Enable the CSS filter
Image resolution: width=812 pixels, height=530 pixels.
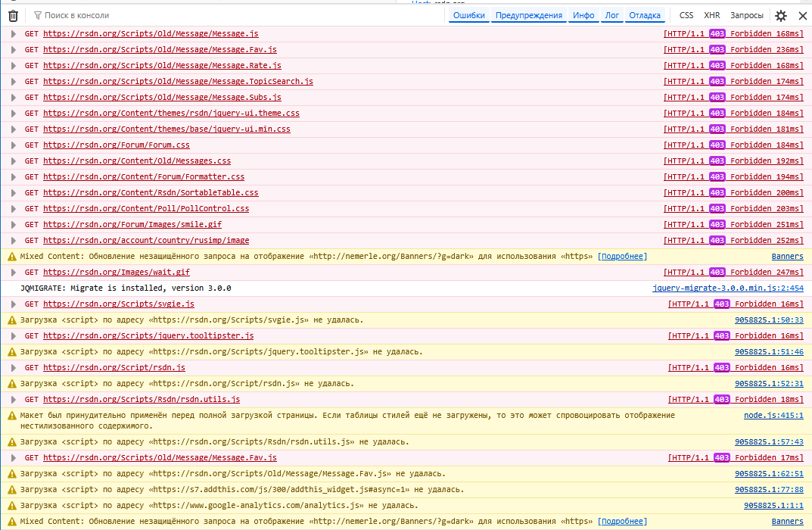coord(686,15)
